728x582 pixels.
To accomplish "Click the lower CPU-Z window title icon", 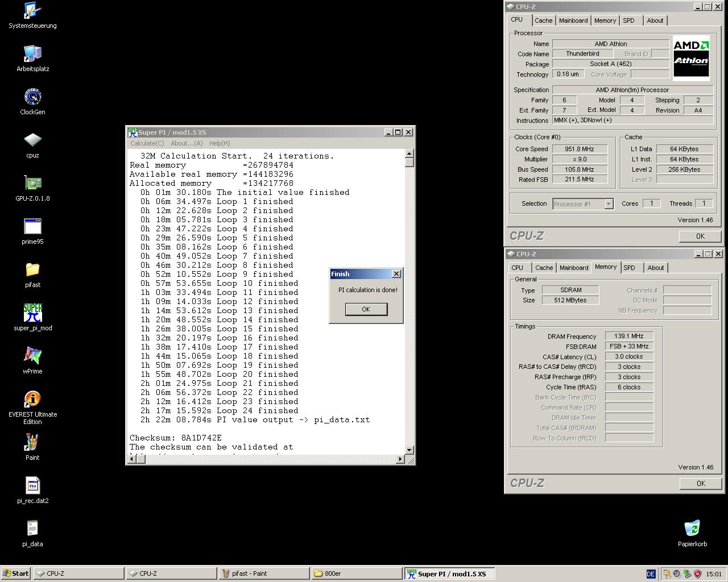I will [511, 254].
